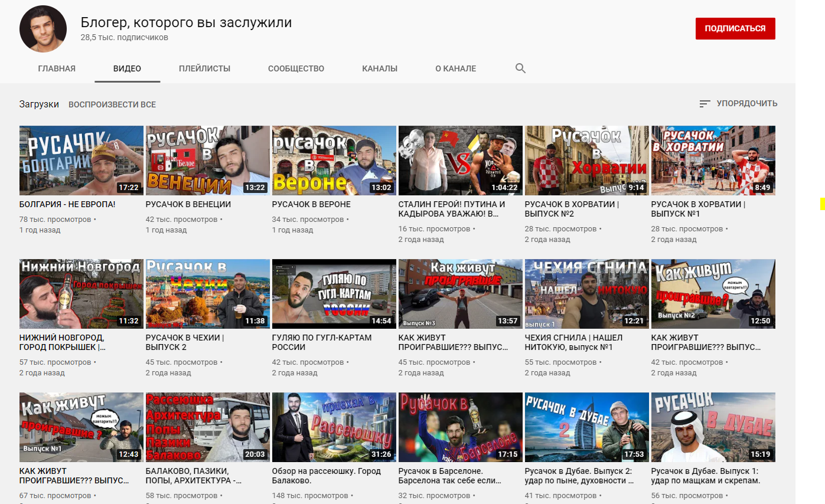Click title 'Русачок в Дубае. Выпуск 1'
This screenshot has width=825, height=504.
coord(705,476)
